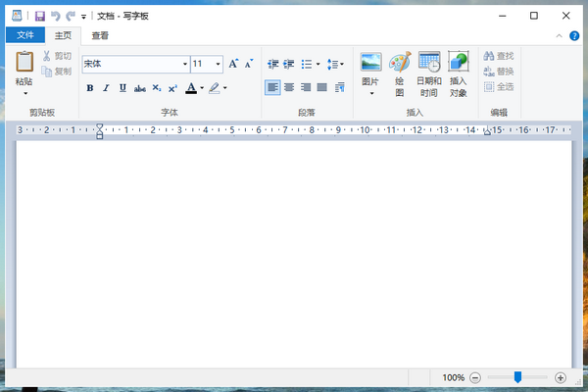The image size is (588, 392).
Task: Apply subscript formatting
Action: (x=157, y=88)
